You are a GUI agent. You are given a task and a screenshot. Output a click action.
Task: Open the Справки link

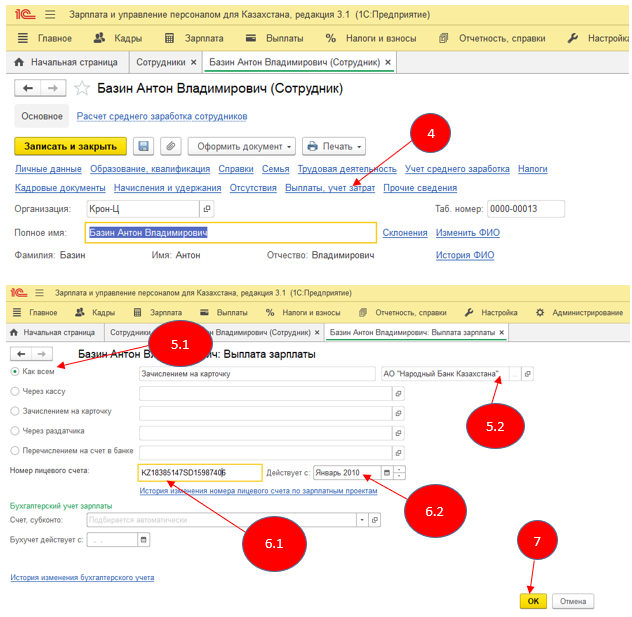click(236, 169)
